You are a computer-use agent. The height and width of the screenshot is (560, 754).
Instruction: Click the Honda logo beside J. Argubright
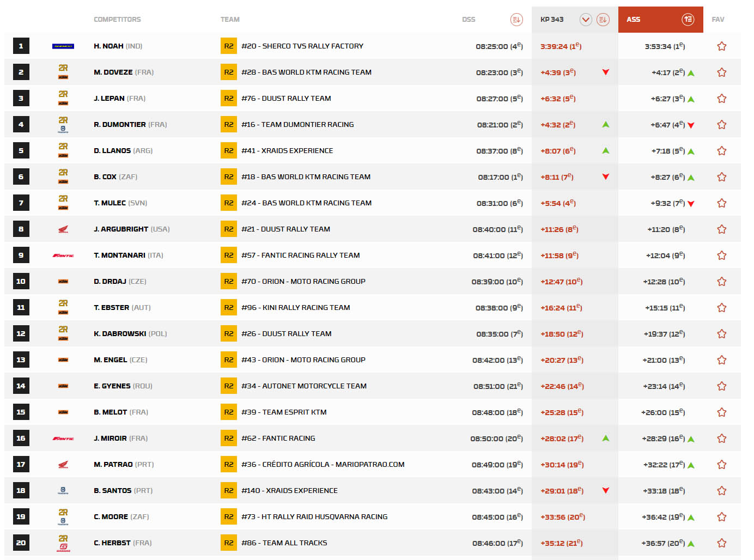[63, 229]
